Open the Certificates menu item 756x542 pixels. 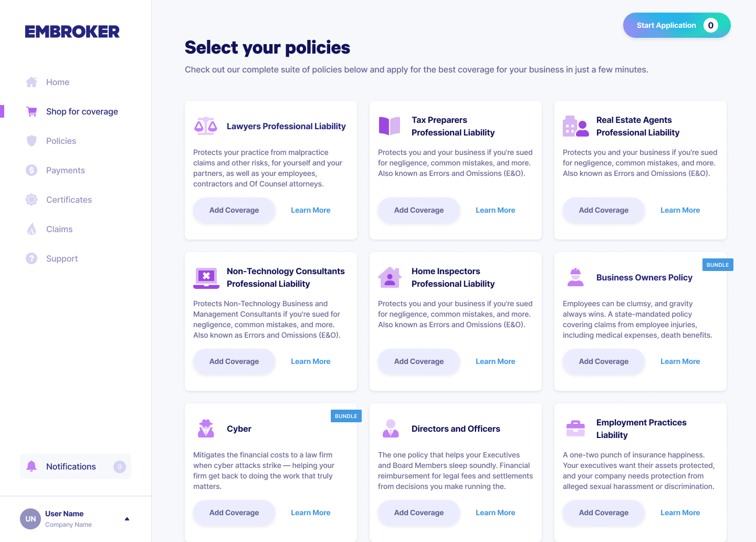coord(69,200)
